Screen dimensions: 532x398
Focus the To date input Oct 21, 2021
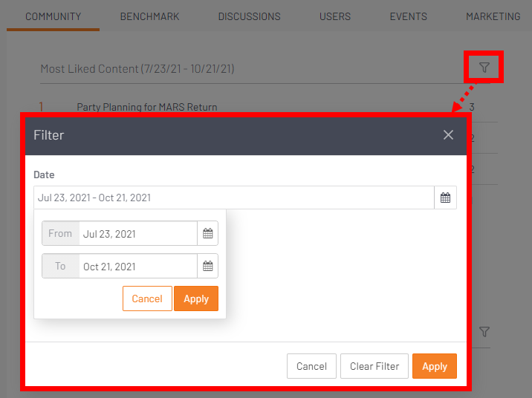[x=137, y=266]
